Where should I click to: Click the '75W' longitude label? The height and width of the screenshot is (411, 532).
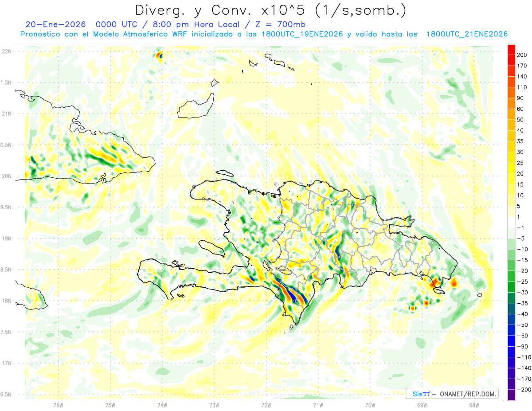(x=110, y=405)
